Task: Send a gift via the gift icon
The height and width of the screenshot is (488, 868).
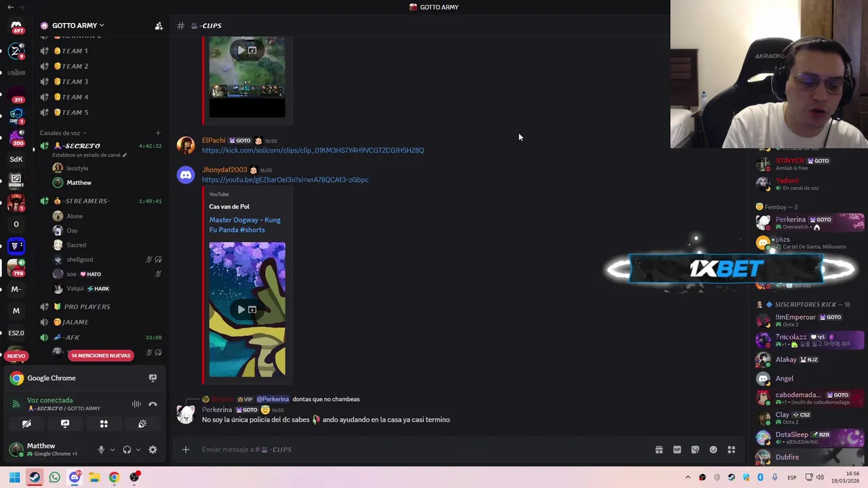Action: (658, 449)
